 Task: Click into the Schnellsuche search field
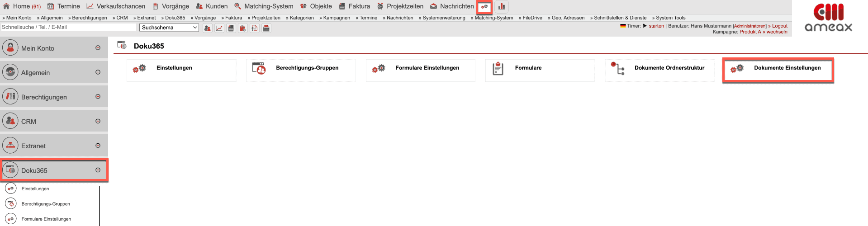pyautogui.click(x=68, y=27)
